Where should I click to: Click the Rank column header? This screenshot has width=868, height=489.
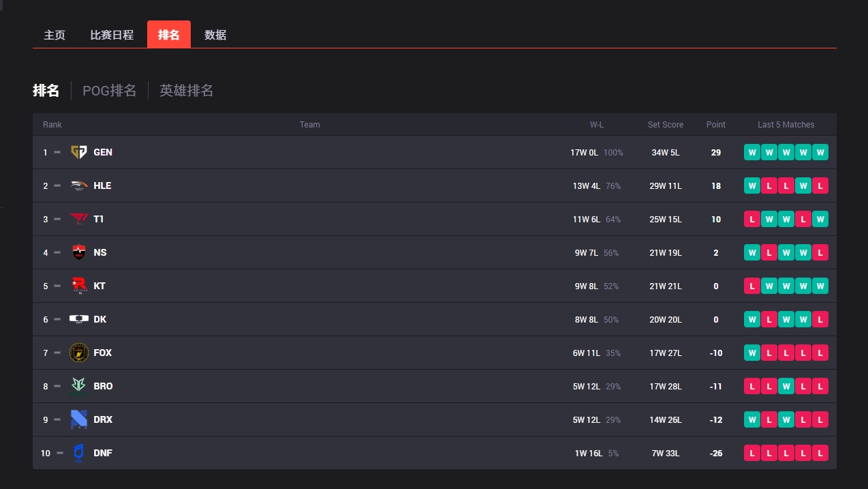point(52,125)
